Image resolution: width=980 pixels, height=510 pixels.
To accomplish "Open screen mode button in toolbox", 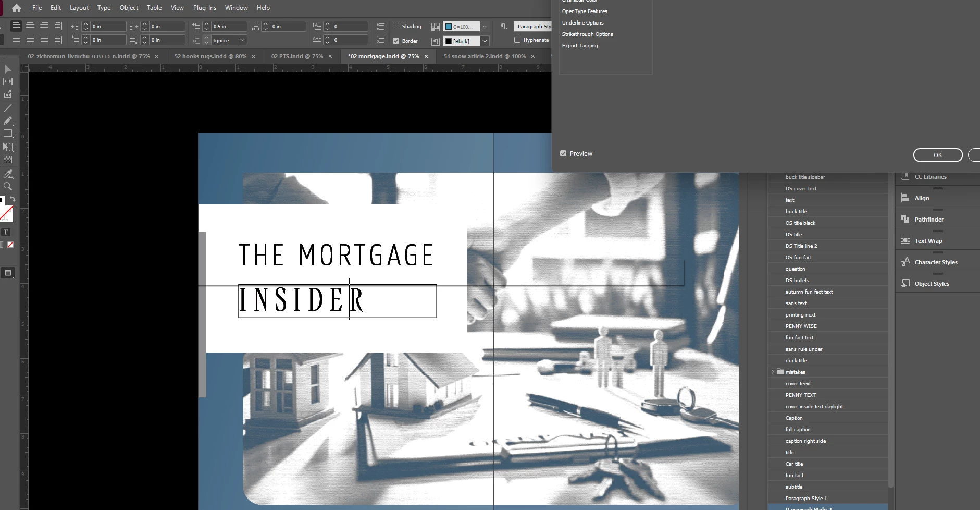I will (8, 273).
